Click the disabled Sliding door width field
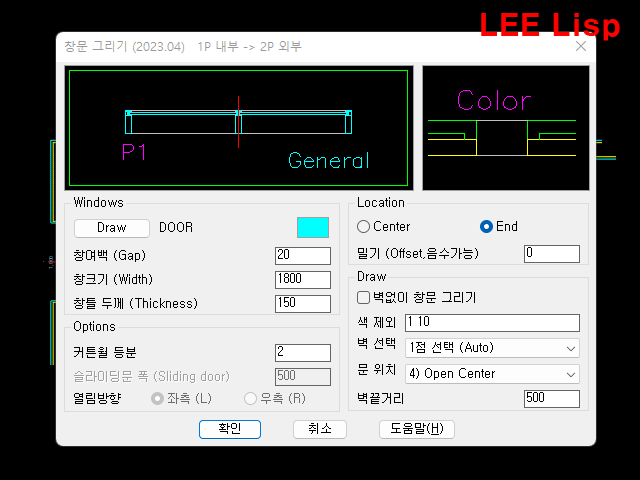The width and height of the screenshot is (640, 480). coord(303,376)
